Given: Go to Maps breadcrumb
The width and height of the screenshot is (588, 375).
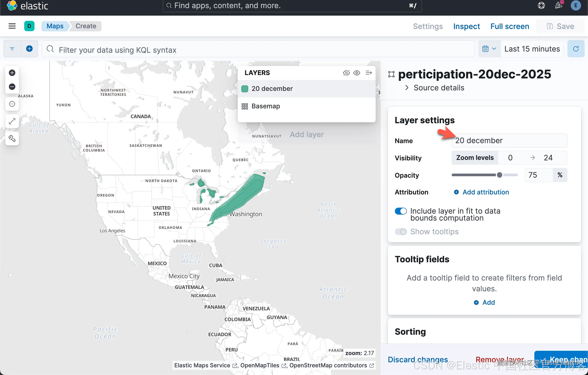Looking at the screenshot, I should (x=55, y=26).
